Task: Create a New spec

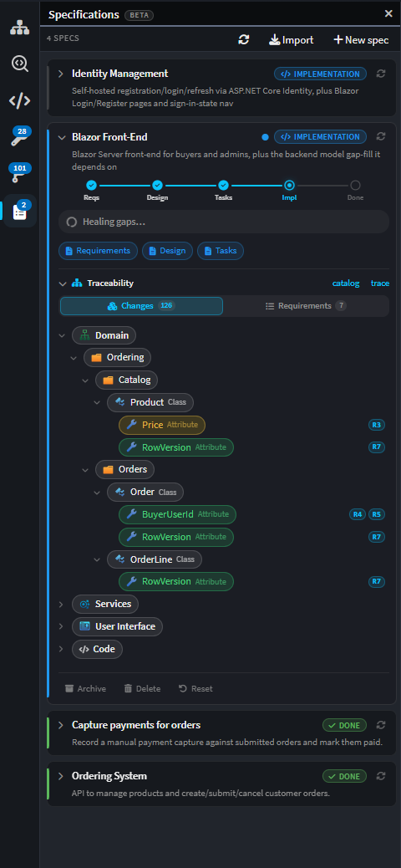Action: (361, 40)
